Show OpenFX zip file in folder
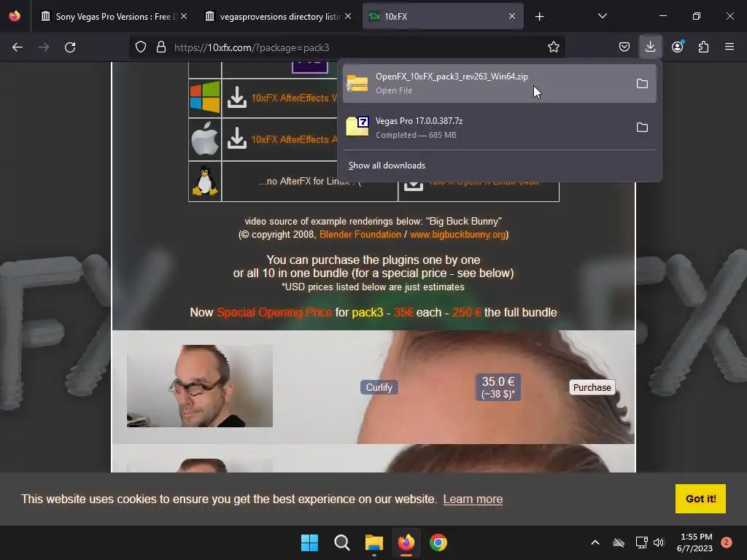Viewport: 747px width, 560px height. click(642, 83)
